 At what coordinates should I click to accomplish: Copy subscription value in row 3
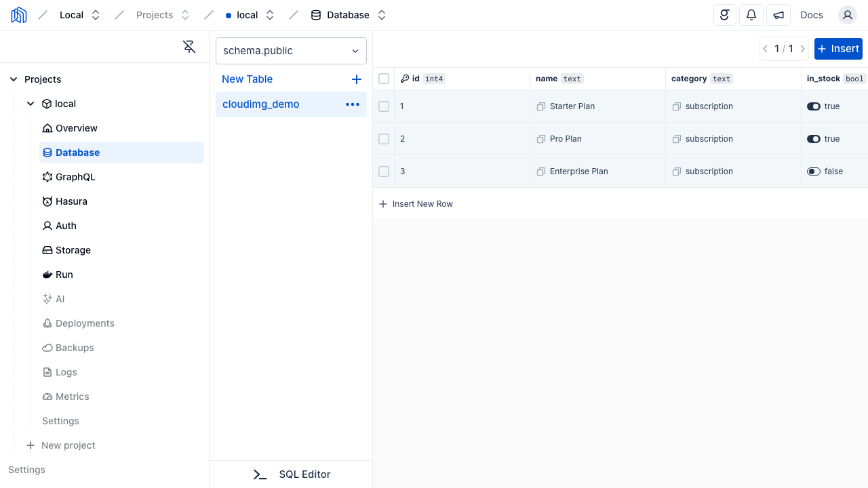click(x=677, y=171)
